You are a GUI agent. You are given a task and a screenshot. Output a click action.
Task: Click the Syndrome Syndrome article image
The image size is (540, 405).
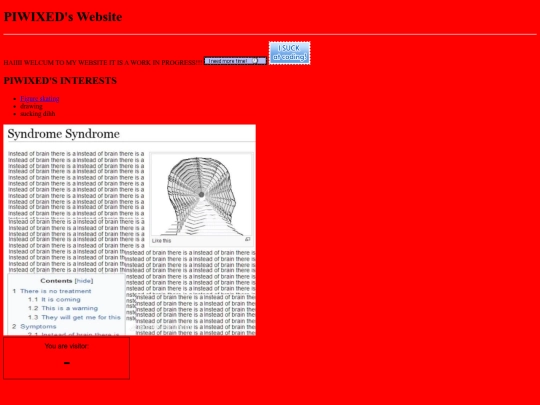tap(129, 230)
